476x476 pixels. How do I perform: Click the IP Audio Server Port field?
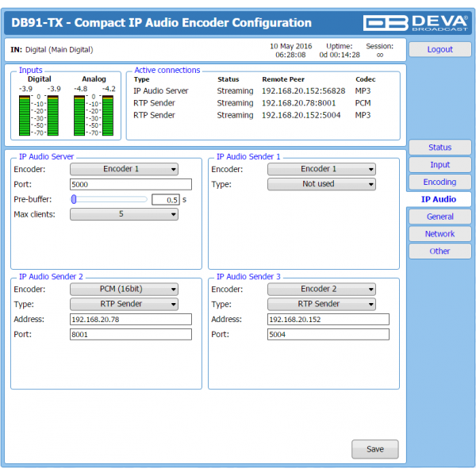[x=131, y=184]
